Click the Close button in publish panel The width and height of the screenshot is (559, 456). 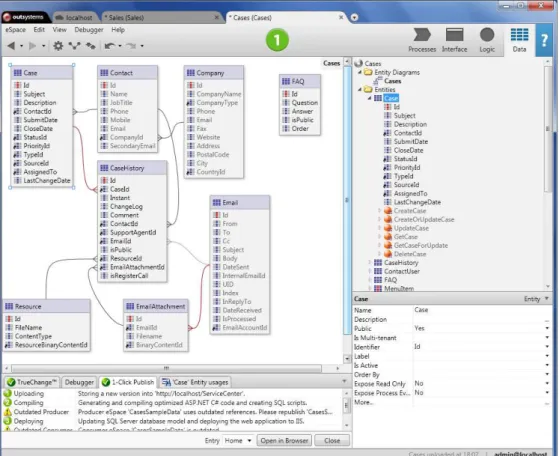332,441
